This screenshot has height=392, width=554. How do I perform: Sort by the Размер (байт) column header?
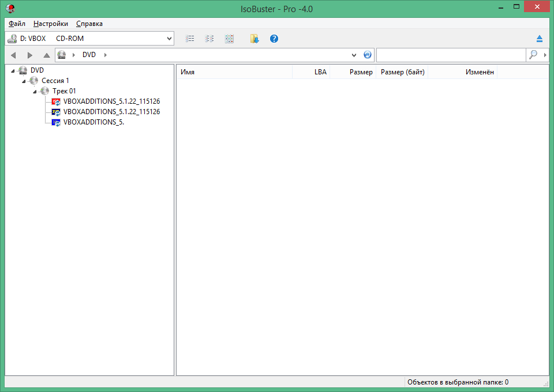pyautogui.click(x=402, y=72)
